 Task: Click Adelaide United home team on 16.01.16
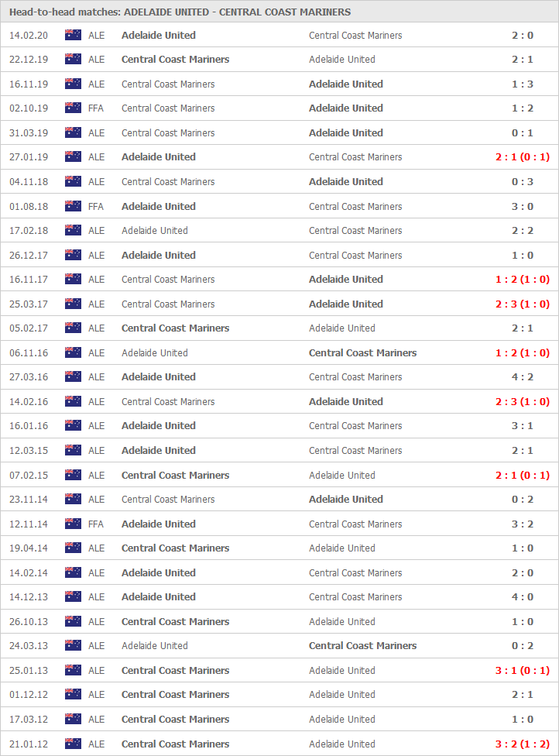(159, 426)
